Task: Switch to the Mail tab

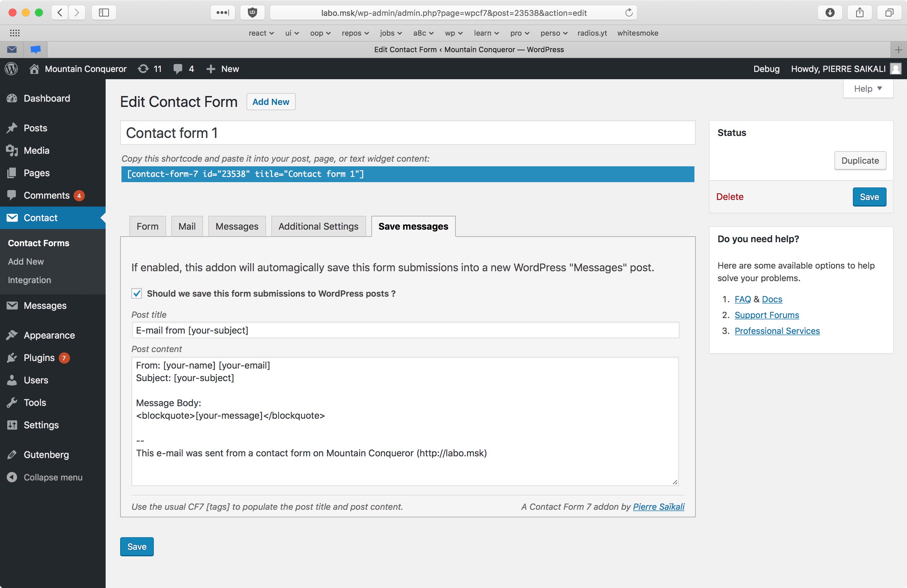Action: [x=187, y=226]
